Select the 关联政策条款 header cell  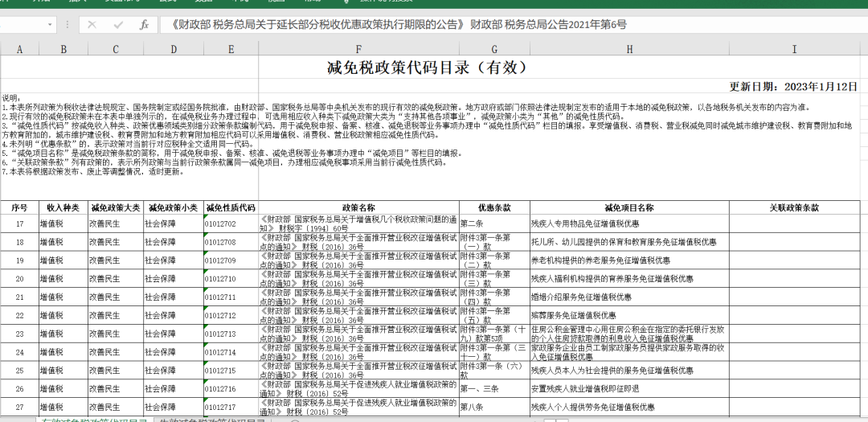[794, 207]
